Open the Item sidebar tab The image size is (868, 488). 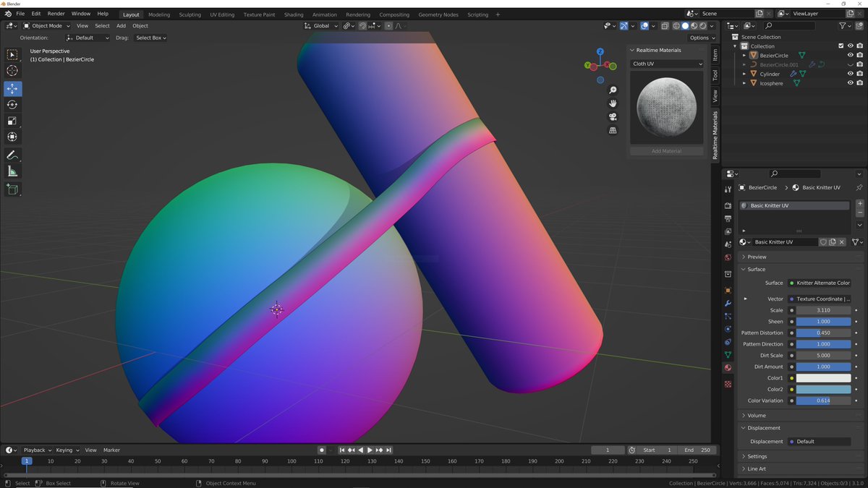[x=715, y=55]
